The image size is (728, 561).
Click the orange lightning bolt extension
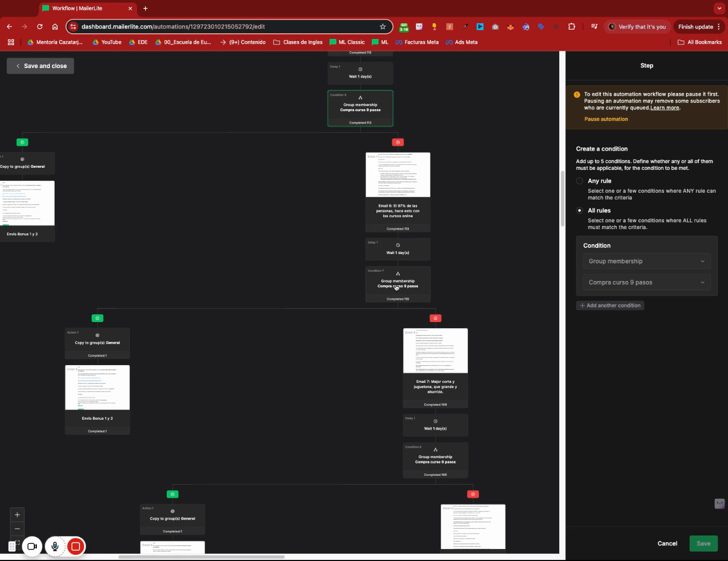tap(450, 26)
